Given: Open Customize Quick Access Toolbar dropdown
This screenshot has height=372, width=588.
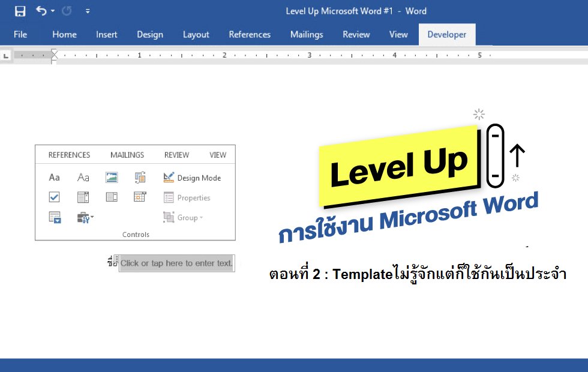Looking at the screenshot, I should click(88, 11).
